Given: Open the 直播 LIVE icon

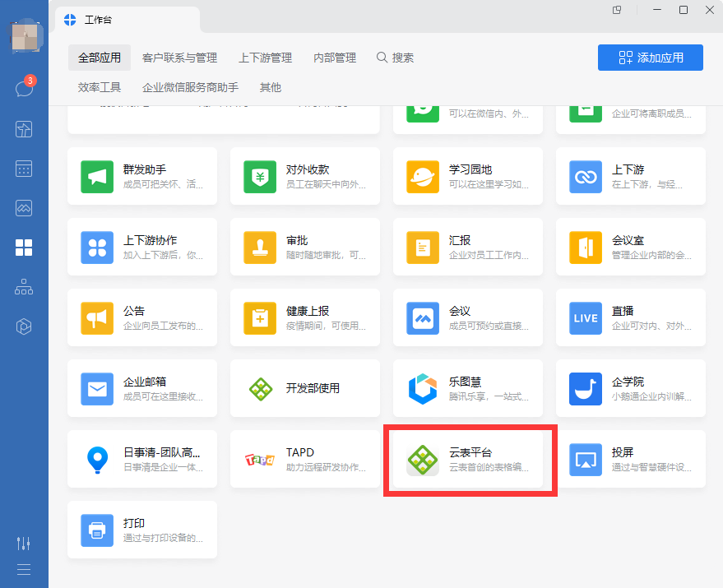Looking at the screenshot, I should 585,318.
